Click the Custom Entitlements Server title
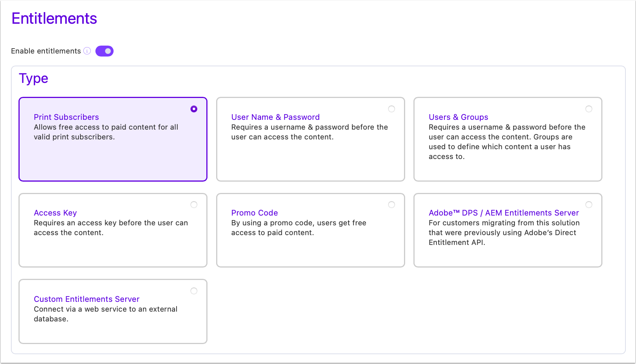Image resolution: width=636 pixels, height=364 pixels. pos(87,299)
